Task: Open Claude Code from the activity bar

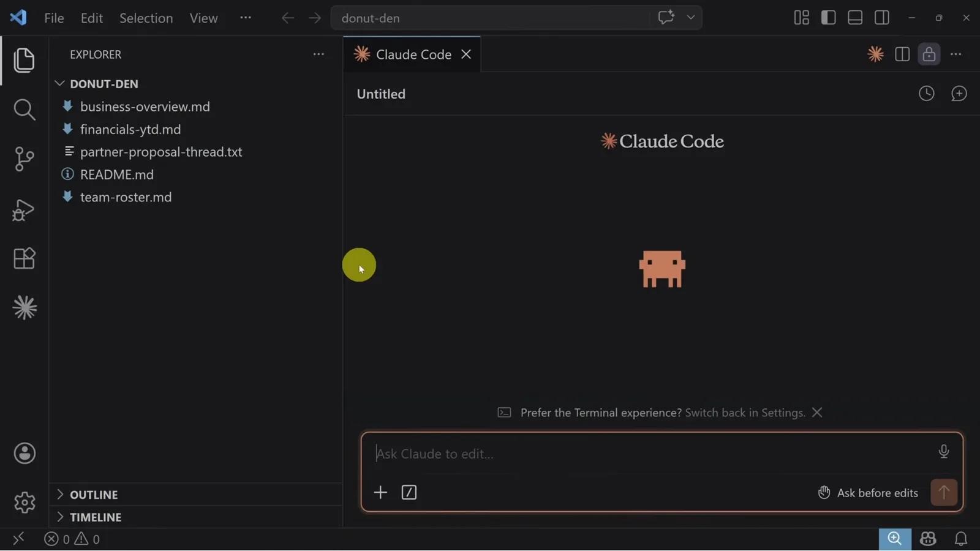Action: (24, 307)
